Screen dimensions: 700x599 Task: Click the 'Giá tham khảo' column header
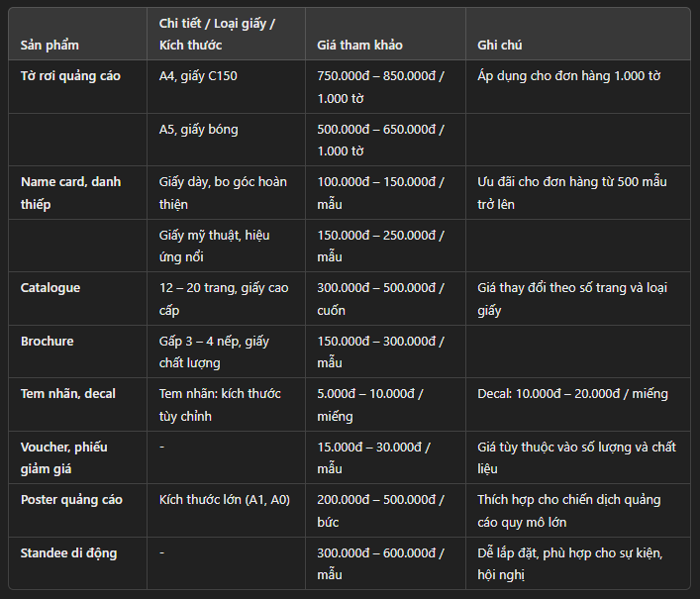click(359, 46)
